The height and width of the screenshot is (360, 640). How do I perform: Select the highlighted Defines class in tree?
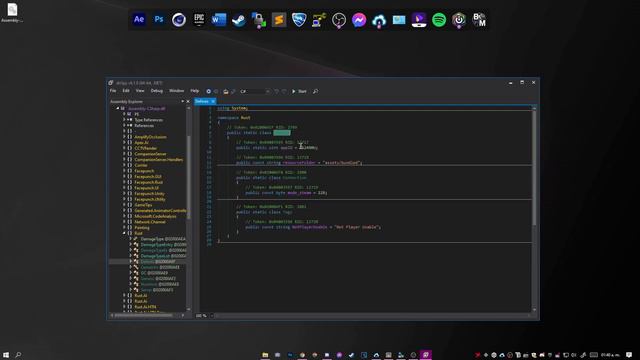158,262
